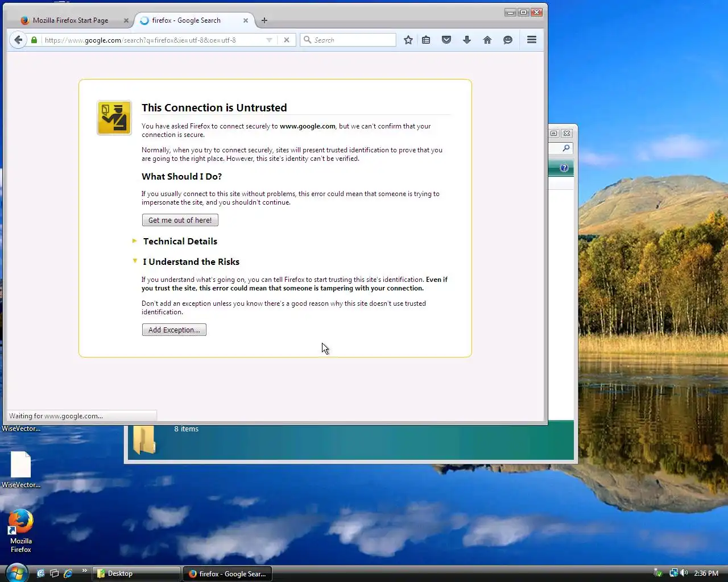The width and height of the screenshot is (728, 582).
Task: Switch to the Desktop taskbar button
Action: 136,573
